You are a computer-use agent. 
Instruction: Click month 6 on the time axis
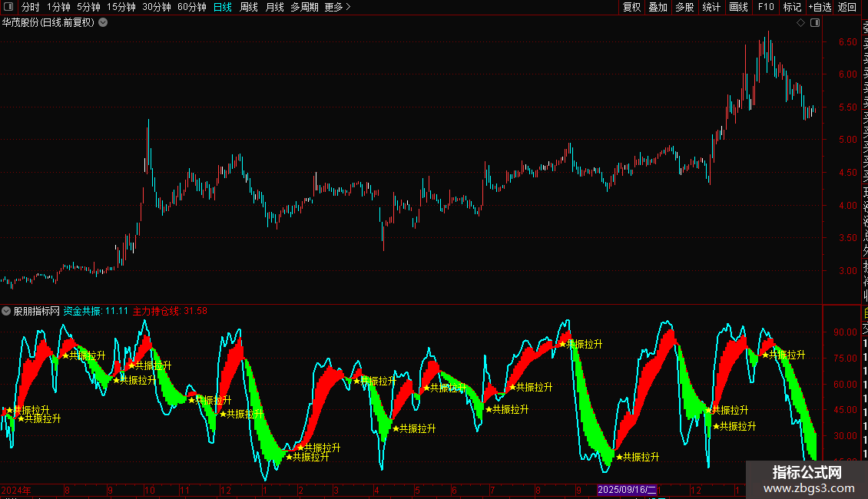point(454,490)
